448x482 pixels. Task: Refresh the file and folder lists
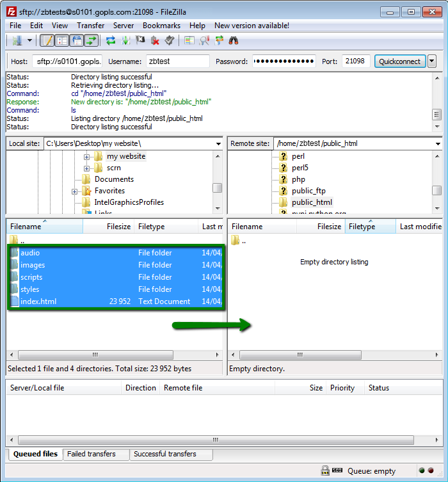click(111, 40)
